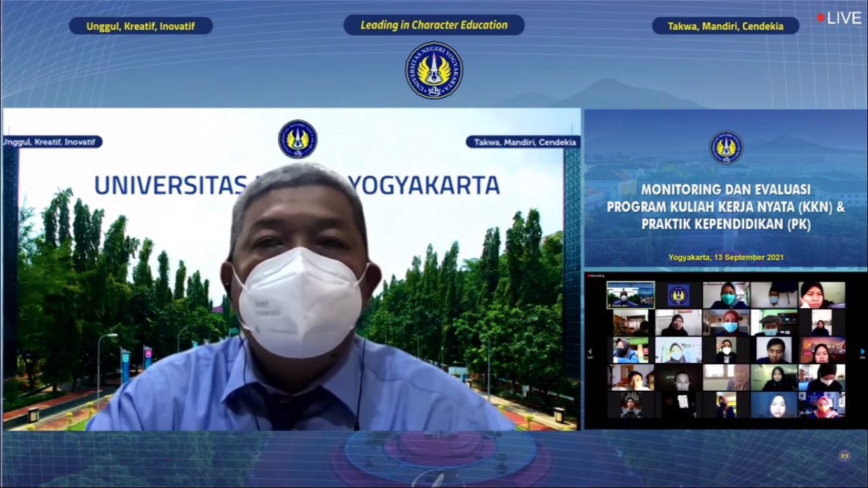The height and width of the screenshot is (488, 868).
Task: Select the participant tile with solid blue background
Action: click(x=774, y=405)
